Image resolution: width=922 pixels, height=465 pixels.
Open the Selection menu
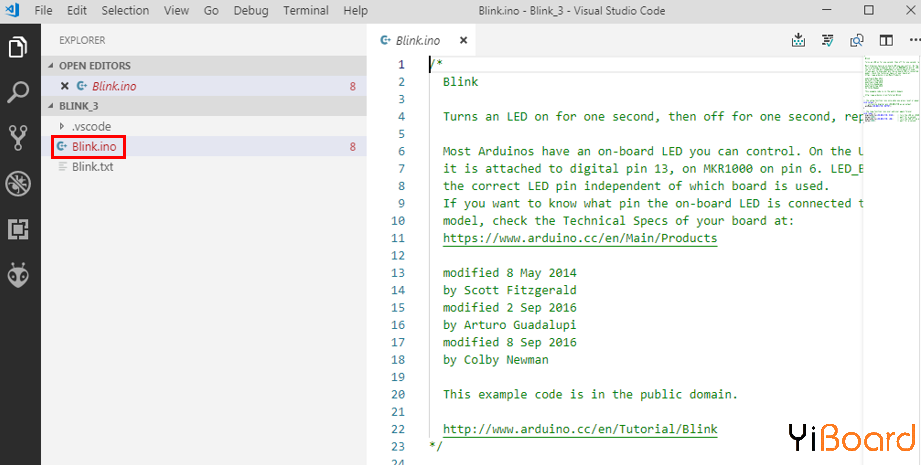point(125,11)
